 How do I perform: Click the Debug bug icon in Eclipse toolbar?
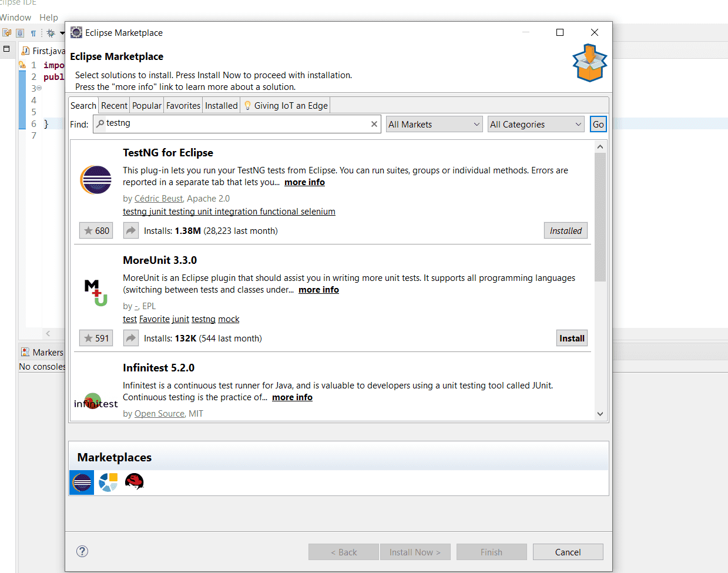[x=51, y=33]
